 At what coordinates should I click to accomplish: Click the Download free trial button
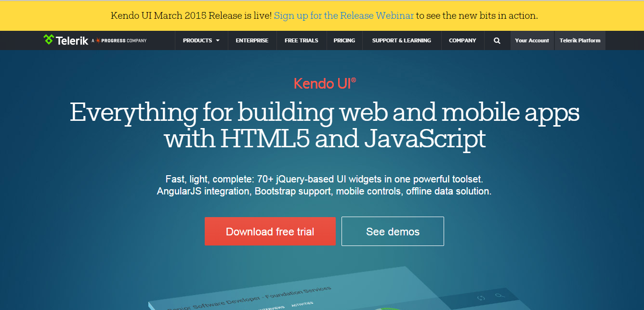(x=270, y=232)
